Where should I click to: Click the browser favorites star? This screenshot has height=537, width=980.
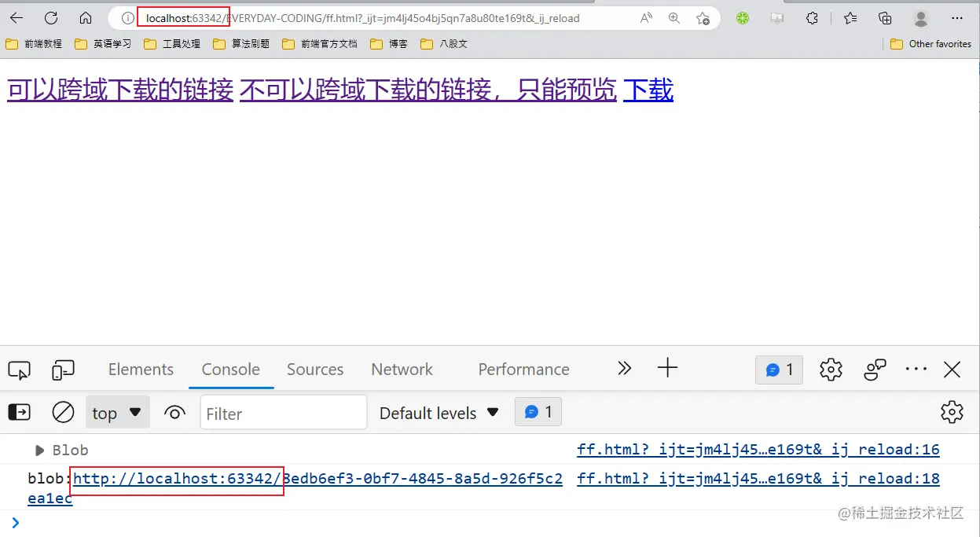(703, 17)
